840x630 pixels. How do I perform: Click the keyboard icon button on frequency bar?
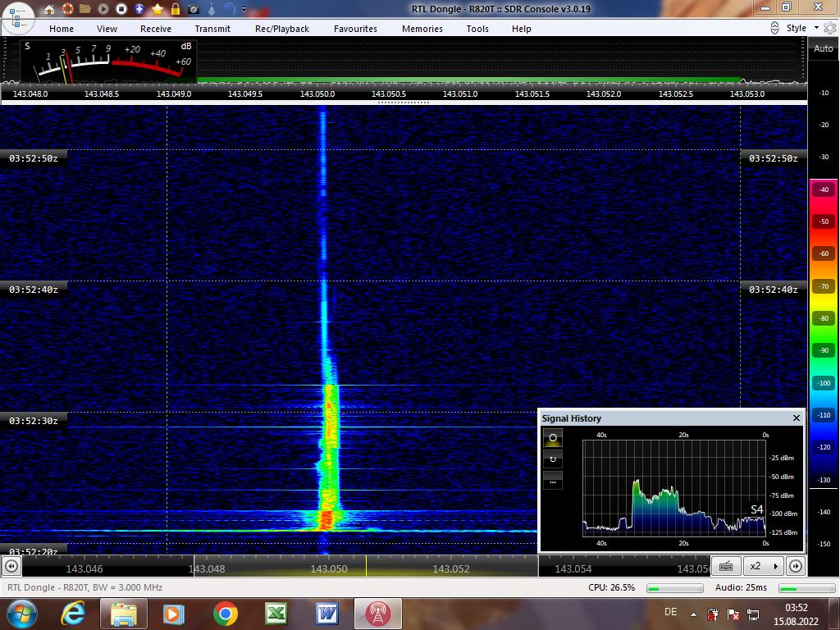click(x=726, y=566)
